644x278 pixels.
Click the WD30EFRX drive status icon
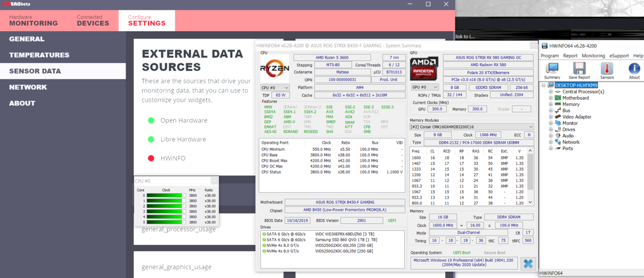pos(264,234)
